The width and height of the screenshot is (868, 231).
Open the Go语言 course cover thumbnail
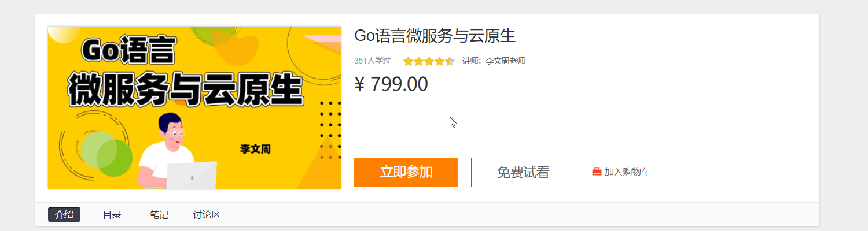coord(194,107)
